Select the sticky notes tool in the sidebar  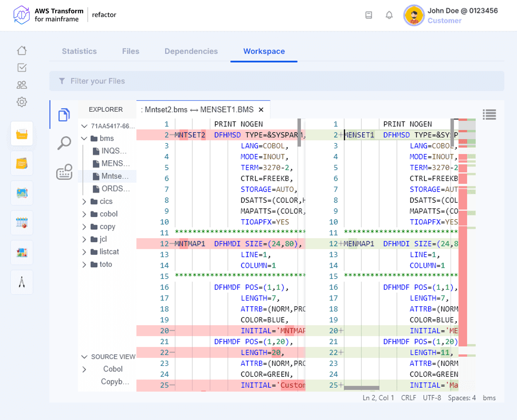coord(22,163)
